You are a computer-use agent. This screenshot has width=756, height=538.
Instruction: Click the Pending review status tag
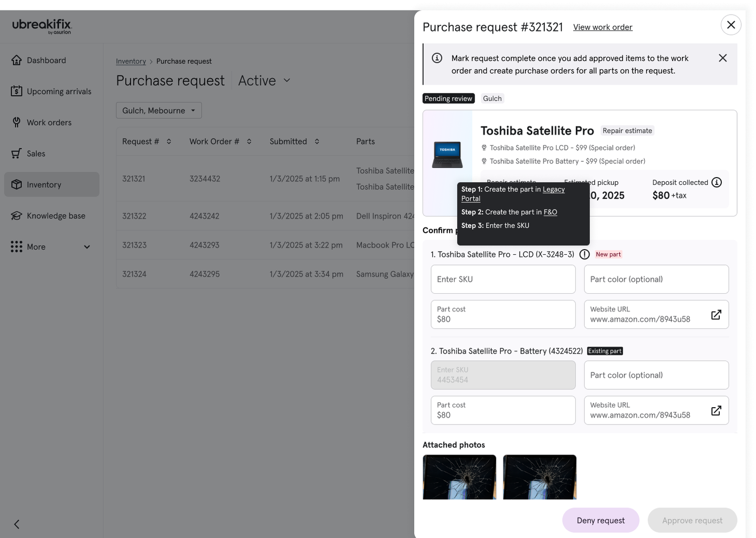[x=448, y=98]
